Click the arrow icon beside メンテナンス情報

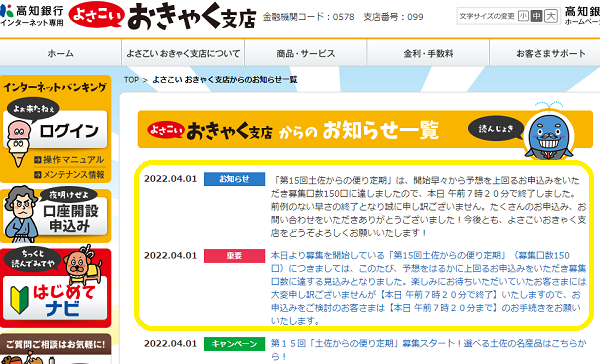[x=38, y=175]
